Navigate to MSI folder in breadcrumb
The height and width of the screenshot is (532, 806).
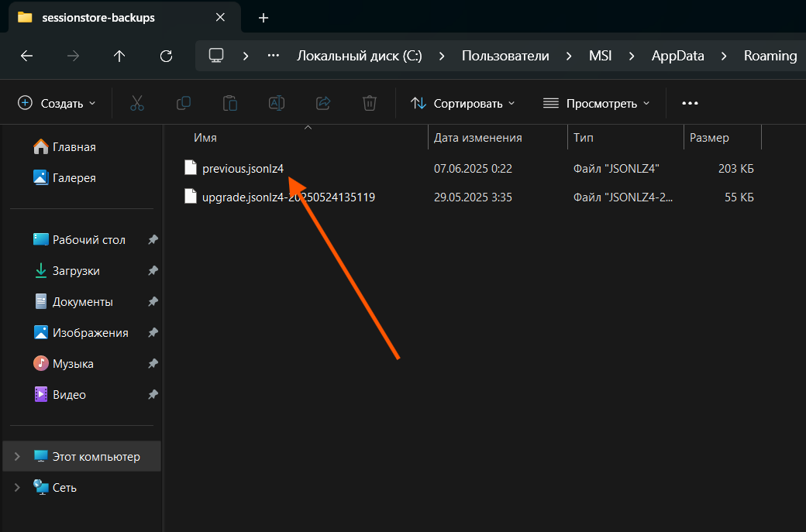[x=601, y=56]
